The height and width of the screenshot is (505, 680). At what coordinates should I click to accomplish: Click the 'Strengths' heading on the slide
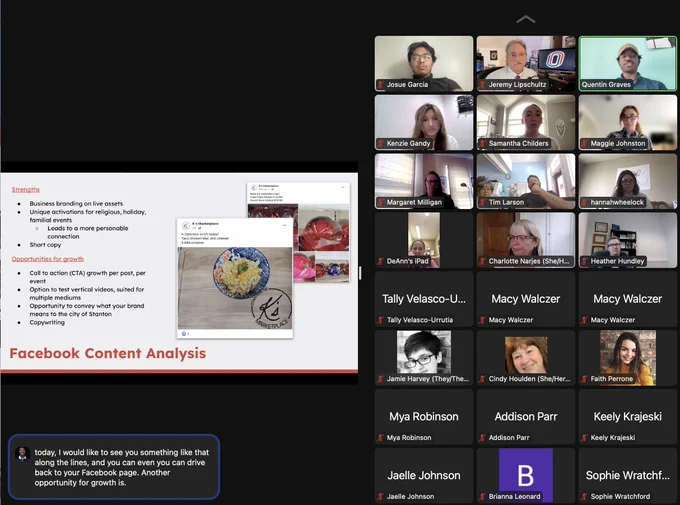pyautogui.click(x=26, y=190)
